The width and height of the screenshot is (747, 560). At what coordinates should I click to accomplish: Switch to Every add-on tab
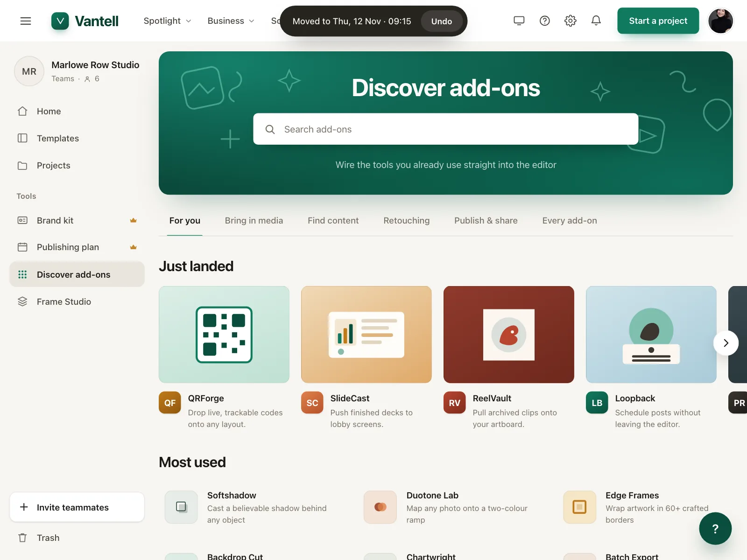[x=570, y=221]
